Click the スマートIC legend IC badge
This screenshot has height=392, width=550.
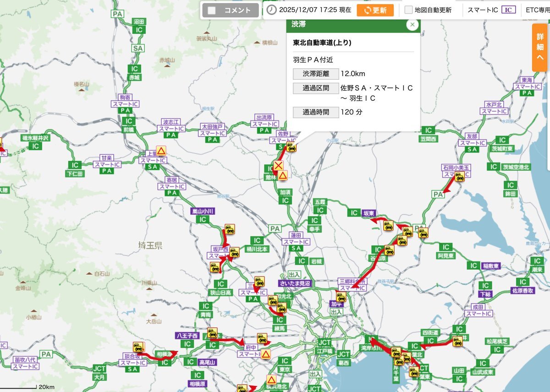coord(508,10)
